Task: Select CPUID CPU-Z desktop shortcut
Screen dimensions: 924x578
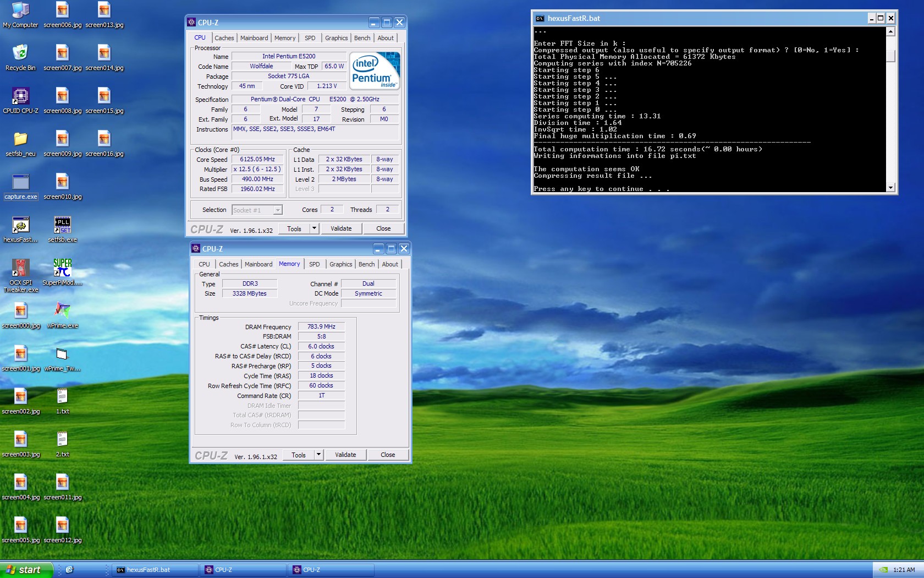Action: [20, 101]
